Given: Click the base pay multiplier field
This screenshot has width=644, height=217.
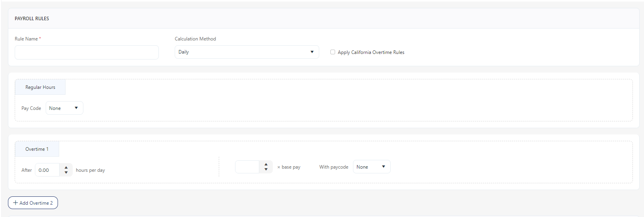Looking at the screenshot, I should (247, 167).
